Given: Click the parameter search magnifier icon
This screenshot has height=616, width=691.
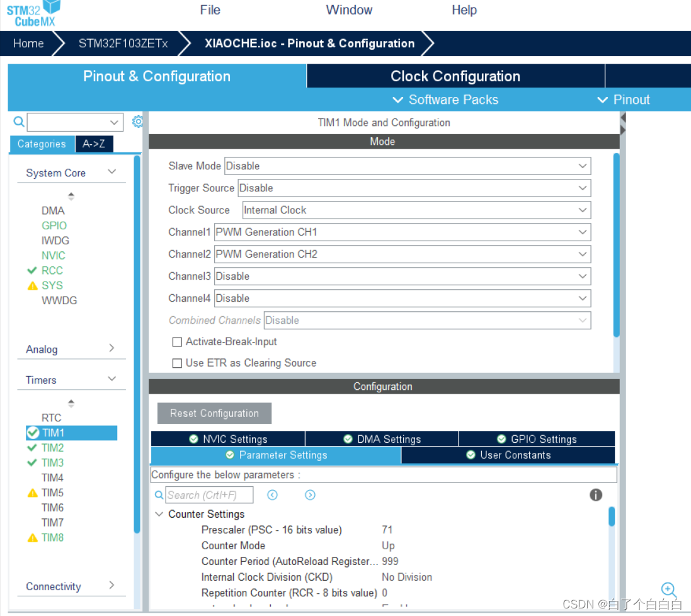Looking at the screenshot, I should click(x=159, y=495).
